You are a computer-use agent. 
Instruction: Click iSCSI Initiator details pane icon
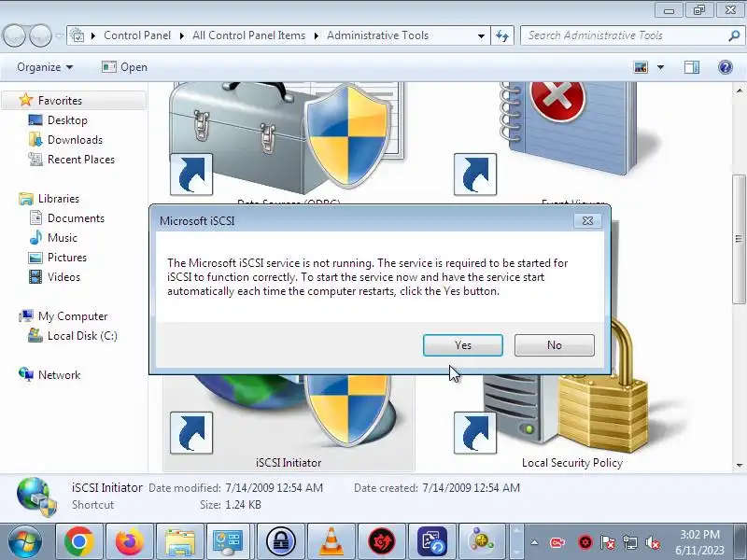click(x=37, y=497)
